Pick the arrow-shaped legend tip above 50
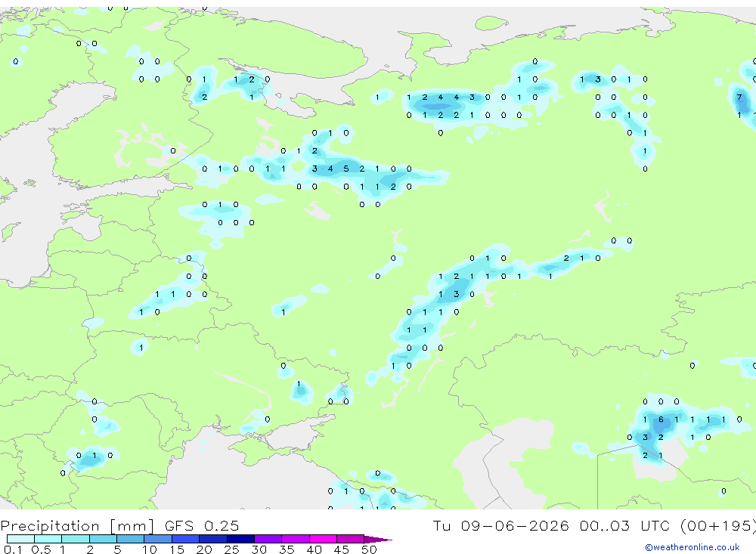Viewport: 756px width, 554px height. (x=378, y=540)
